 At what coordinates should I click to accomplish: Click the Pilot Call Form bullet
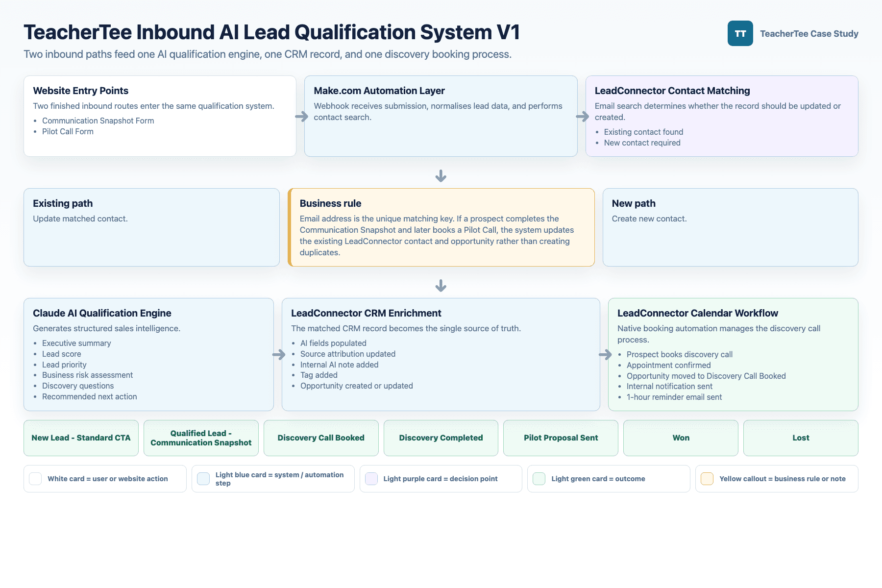pyautogui.click(x=68, y=131)
